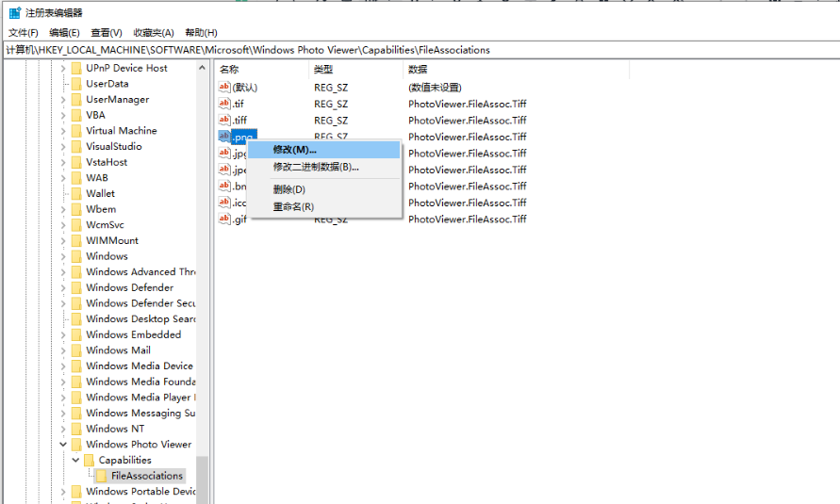Click the 类型 column header

[x=355, y=69]
